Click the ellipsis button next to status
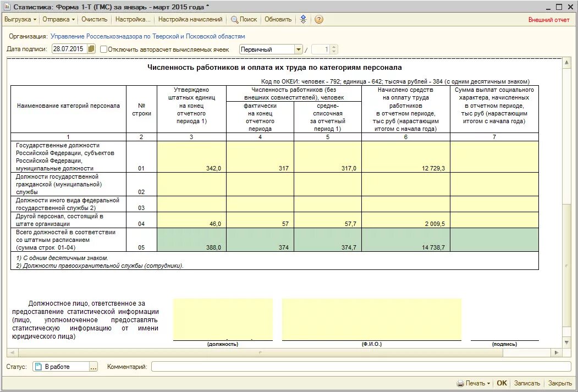The width and height of the screenshot is (578, 392). [x=93, y=367]
